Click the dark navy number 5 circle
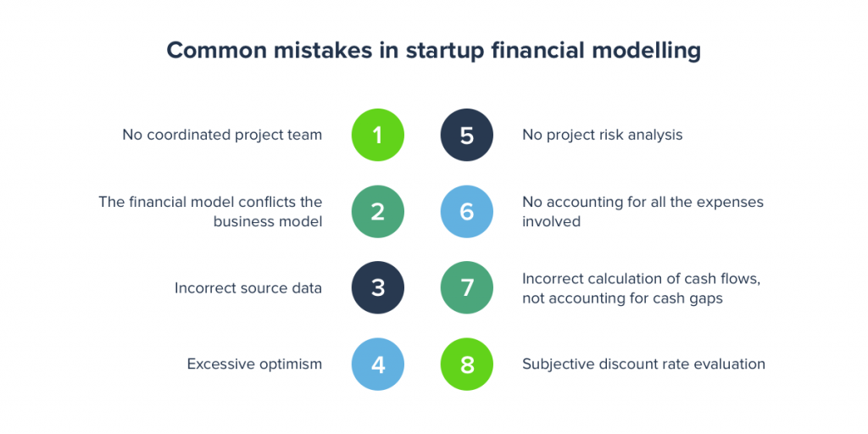868x434 pixels. point(467,135)
